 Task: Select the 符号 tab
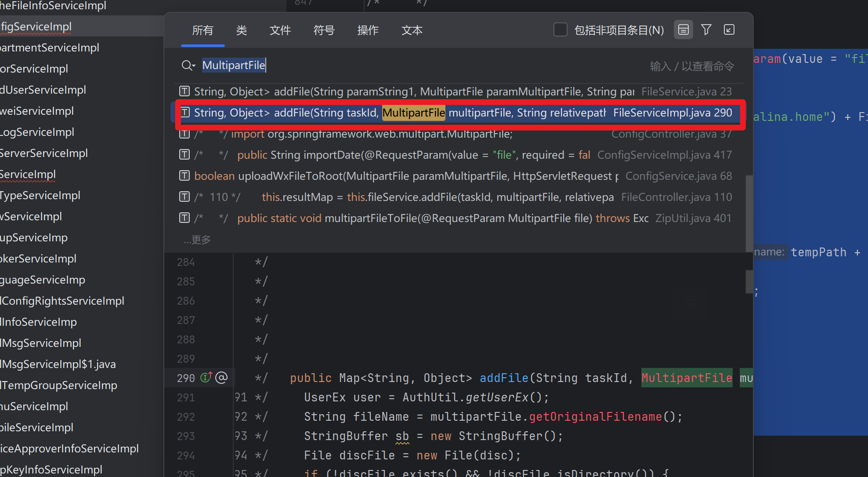click(324, 30)
